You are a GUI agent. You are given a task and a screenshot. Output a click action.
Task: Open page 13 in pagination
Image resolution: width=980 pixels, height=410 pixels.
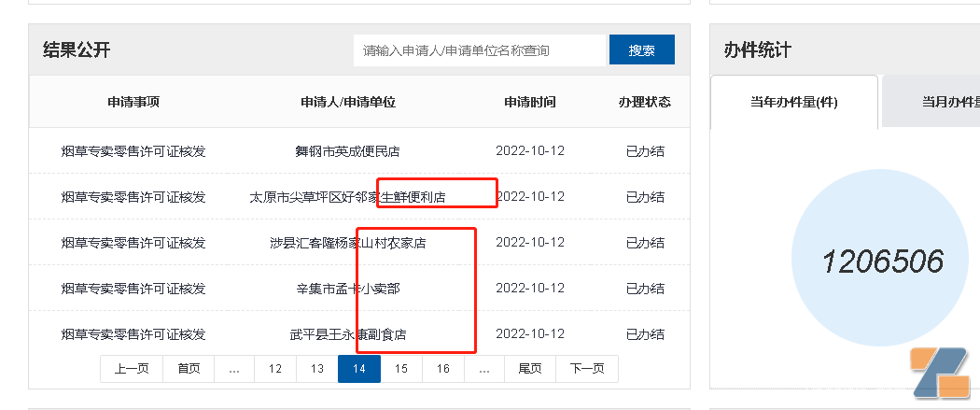click(317, 369)
